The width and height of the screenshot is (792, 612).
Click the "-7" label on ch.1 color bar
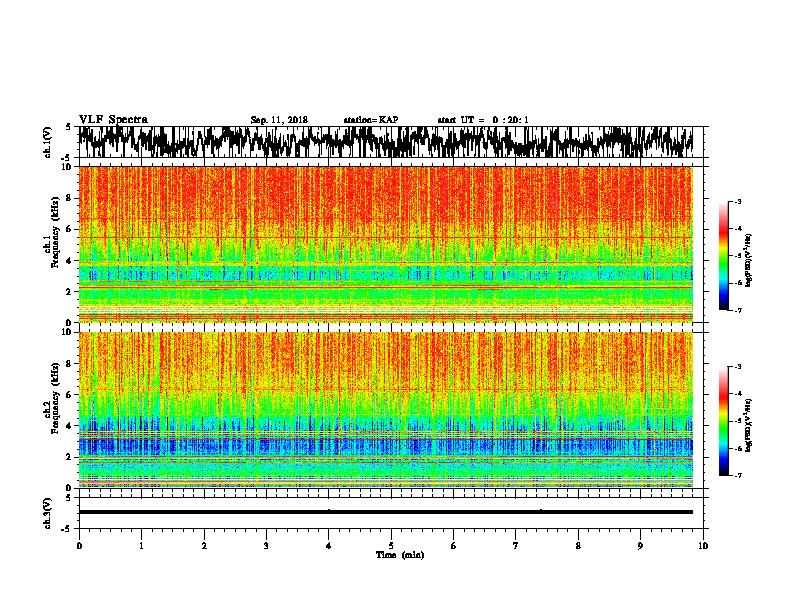[x=737, y=310]
